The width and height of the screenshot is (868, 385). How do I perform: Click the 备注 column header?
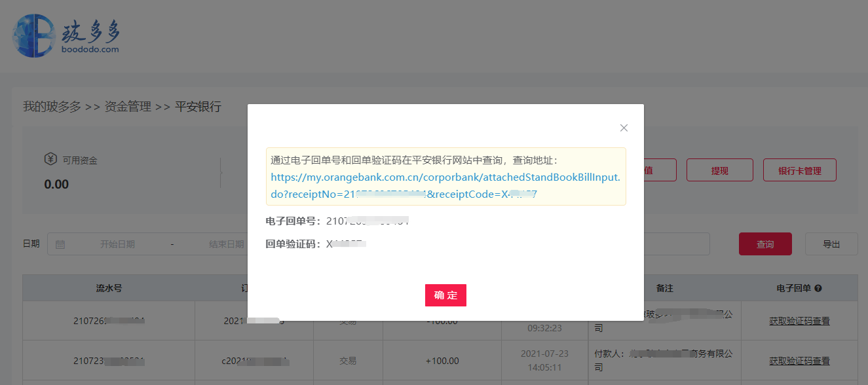pyautogui.click(x=664, y=288)
